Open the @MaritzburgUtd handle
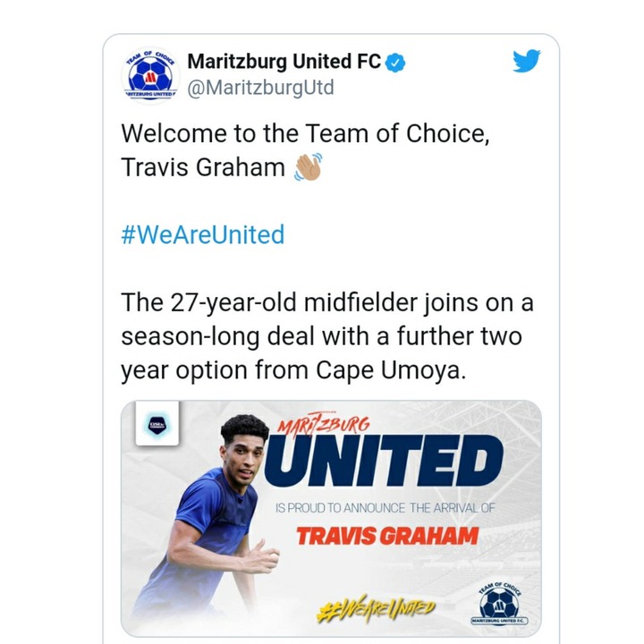 260,88
